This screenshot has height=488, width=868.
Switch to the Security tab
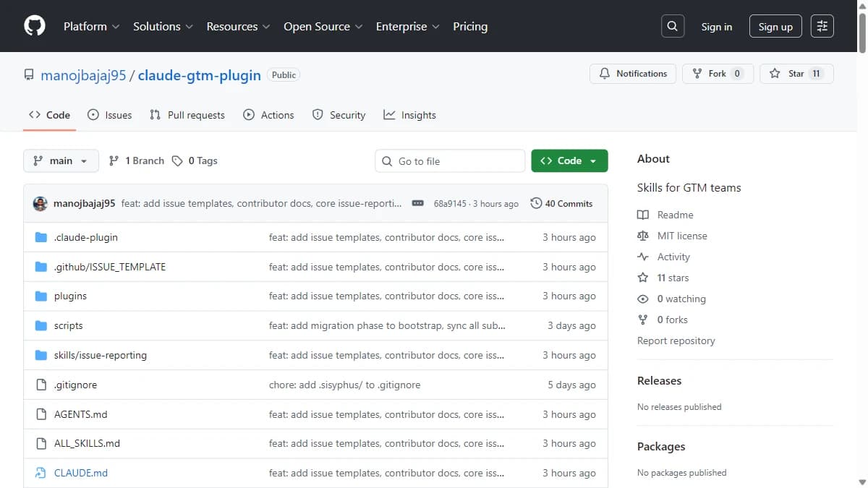(339, 115)
